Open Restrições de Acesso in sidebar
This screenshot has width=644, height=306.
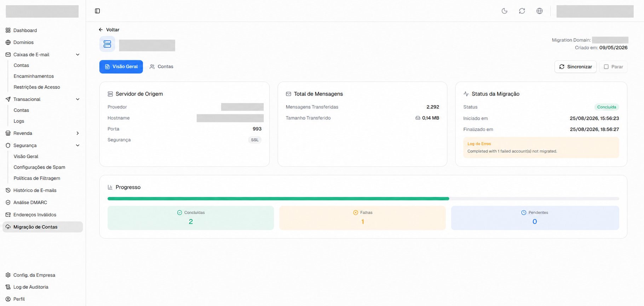point(37,87)
